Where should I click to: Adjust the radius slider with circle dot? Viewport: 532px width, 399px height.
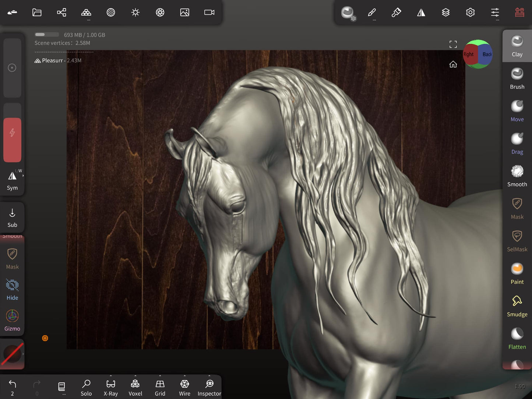pos(12,68)
